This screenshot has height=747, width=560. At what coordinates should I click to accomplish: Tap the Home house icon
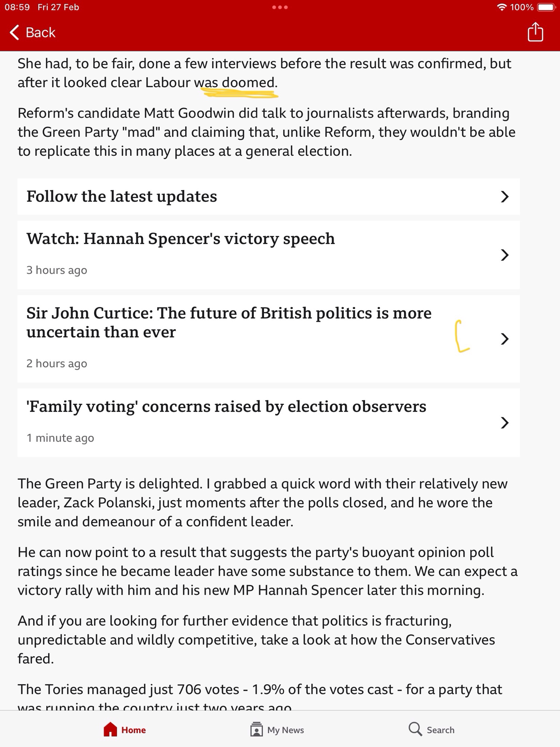click(x=110, y=729)
